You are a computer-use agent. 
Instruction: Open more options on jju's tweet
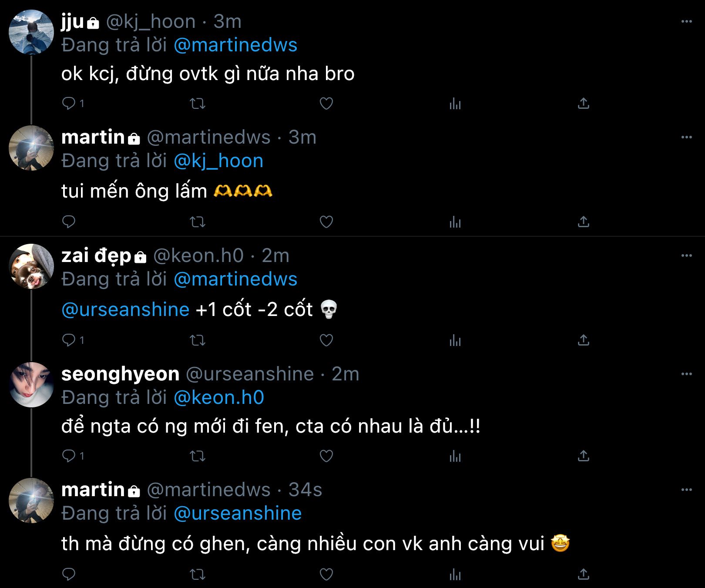point(686,21)
